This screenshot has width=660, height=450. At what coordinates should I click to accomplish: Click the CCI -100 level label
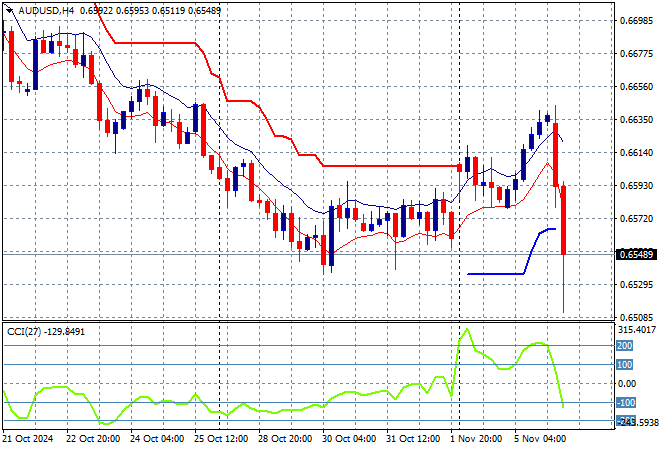coord(626,402)
